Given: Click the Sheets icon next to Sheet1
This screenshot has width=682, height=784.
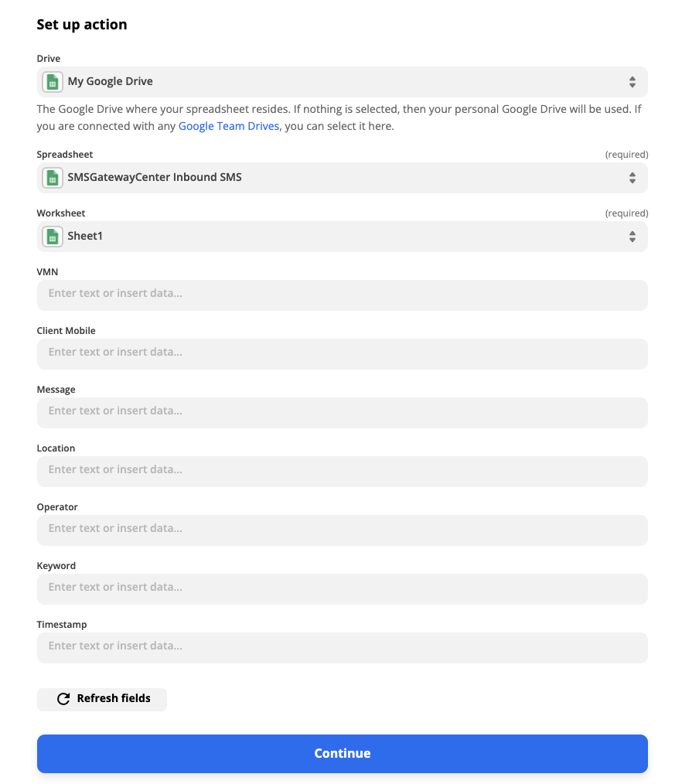Looking at the screenshot, I should pyautogui.click(x=53, y=237).
